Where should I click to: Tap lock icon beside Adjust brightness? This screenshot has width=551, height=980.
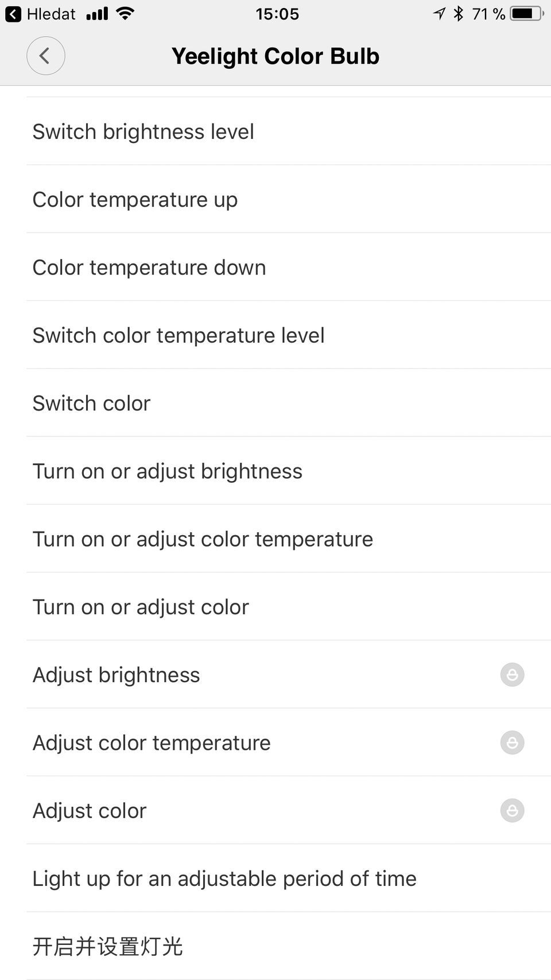tap(512, 675)
